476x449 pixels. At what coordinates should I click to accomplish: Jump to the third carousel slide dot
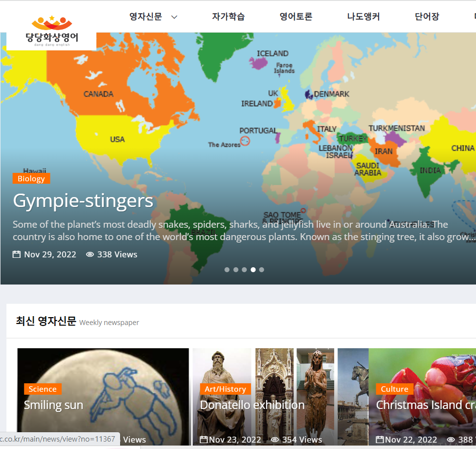tap(244, 270)
